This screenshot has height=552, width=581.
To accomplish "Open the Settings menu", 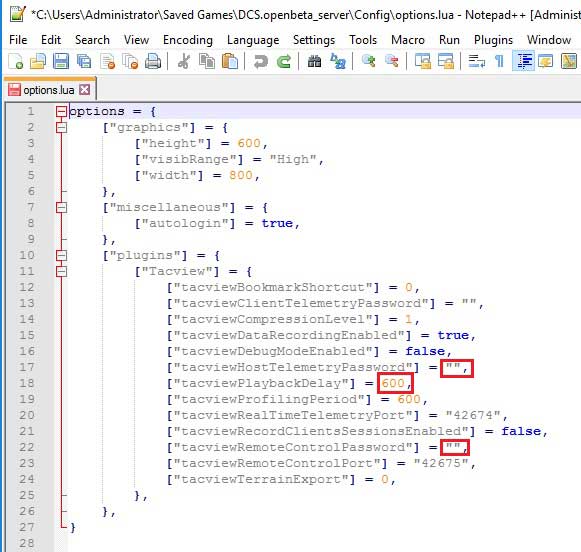I will pyautogui.click(x=314, y=40).
